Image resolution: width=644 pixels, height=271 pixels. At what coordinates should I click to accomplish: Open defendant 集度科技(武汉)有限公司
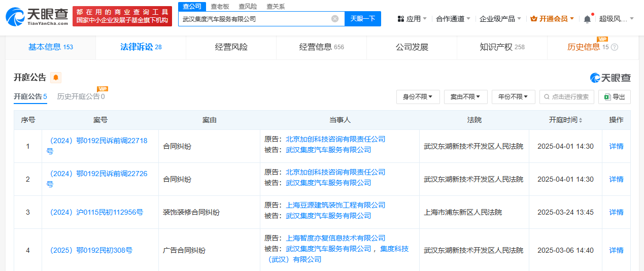pyautogui.click(x=338, y=254)
